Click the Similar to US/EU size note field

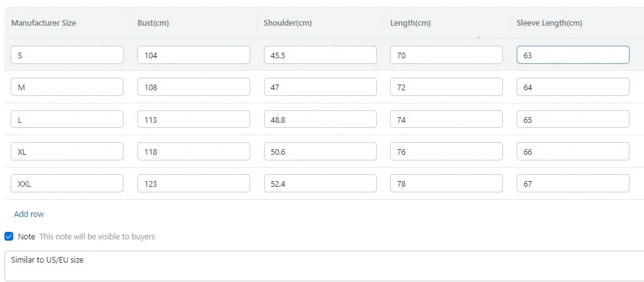(323, 266)
